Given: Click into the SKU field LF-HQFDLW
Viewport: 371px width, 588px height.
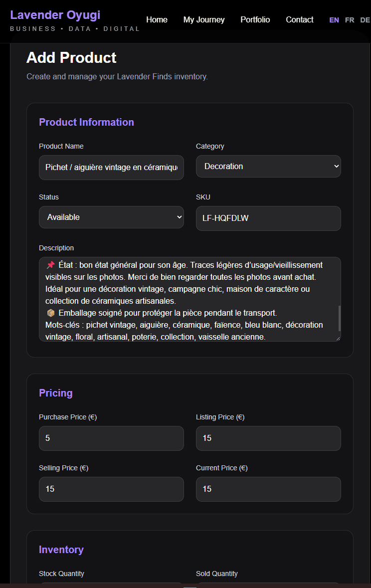Looking at the screenshot, I should [268, 218].
